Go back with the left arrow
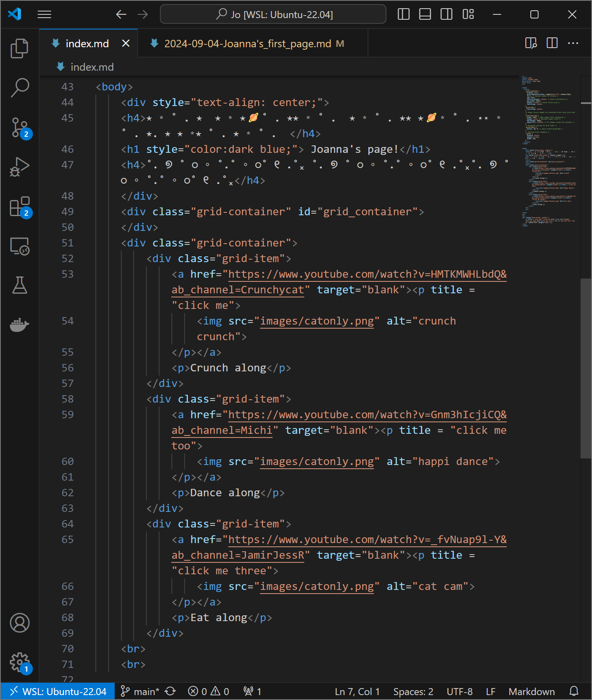 (x=121, y=14)
